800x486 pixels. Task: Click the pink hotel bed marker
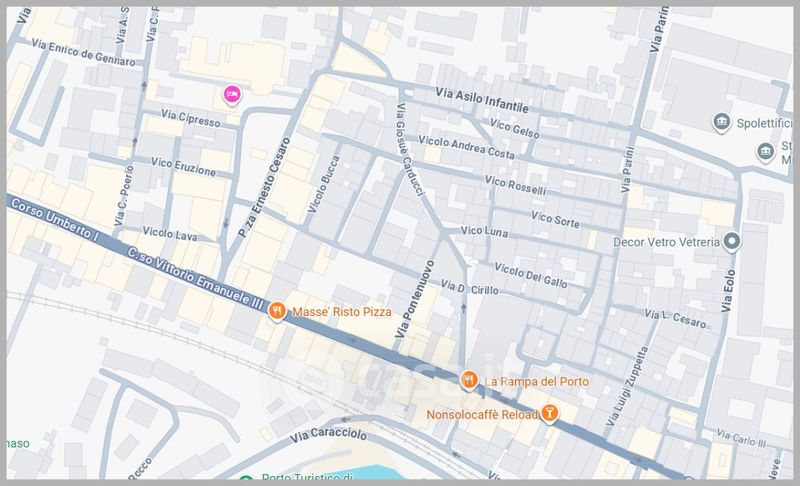click(x=232, y=94)
